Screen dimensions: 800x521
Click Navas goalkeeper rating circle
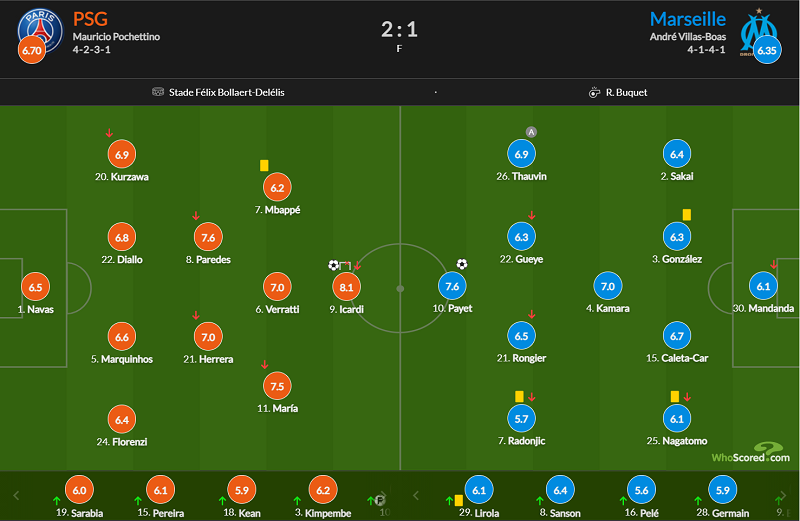point(36,287)
